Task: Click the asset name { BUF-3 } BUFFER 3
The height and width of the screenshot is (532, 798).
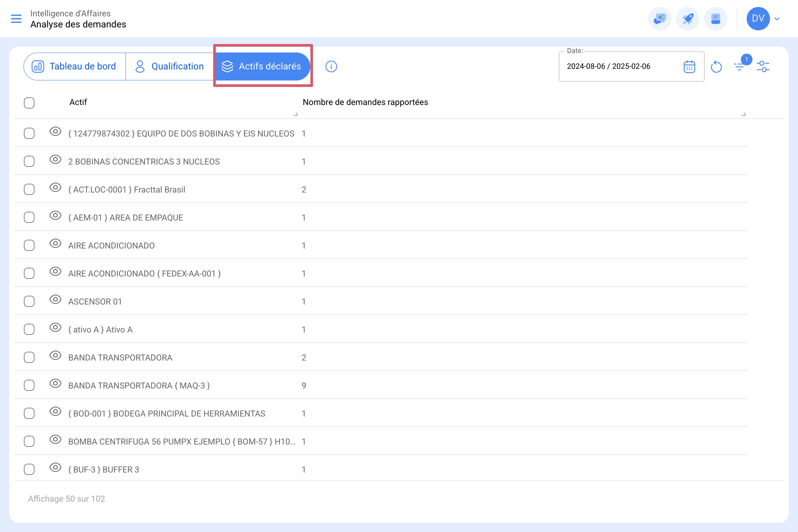Action: pyautogui.click(x=104, y=470)
